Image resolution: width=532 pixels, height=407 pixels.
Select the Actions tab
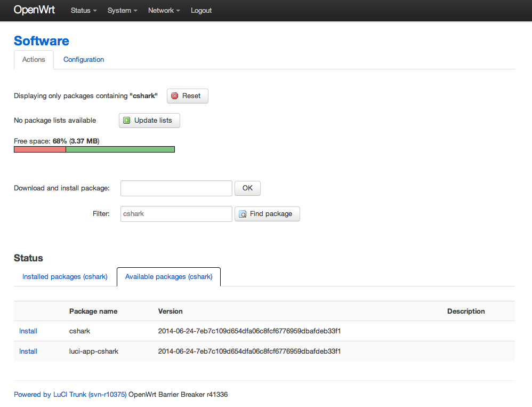pos(34,59)
